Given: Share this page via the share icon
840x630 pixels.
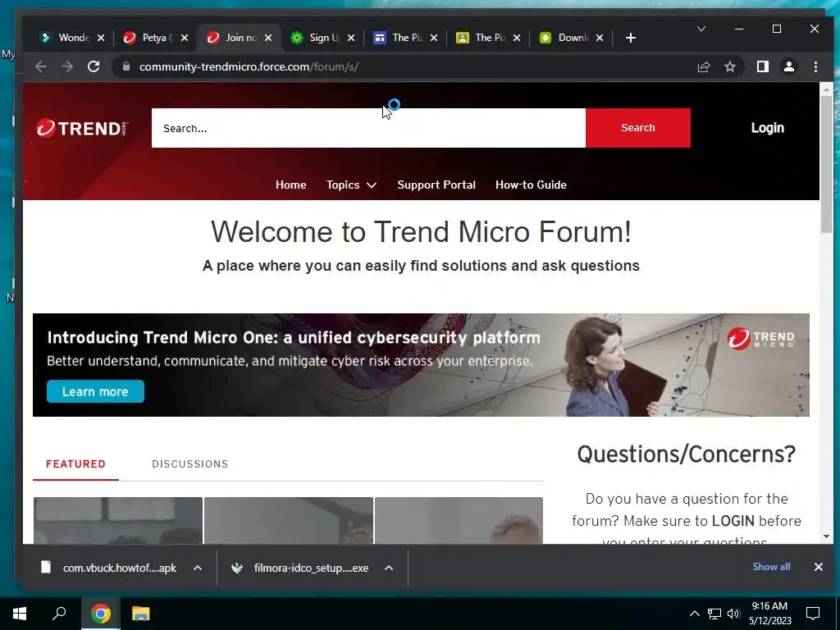Looking at the screenshot, I should pyautogui.click(x=703, y=66).
